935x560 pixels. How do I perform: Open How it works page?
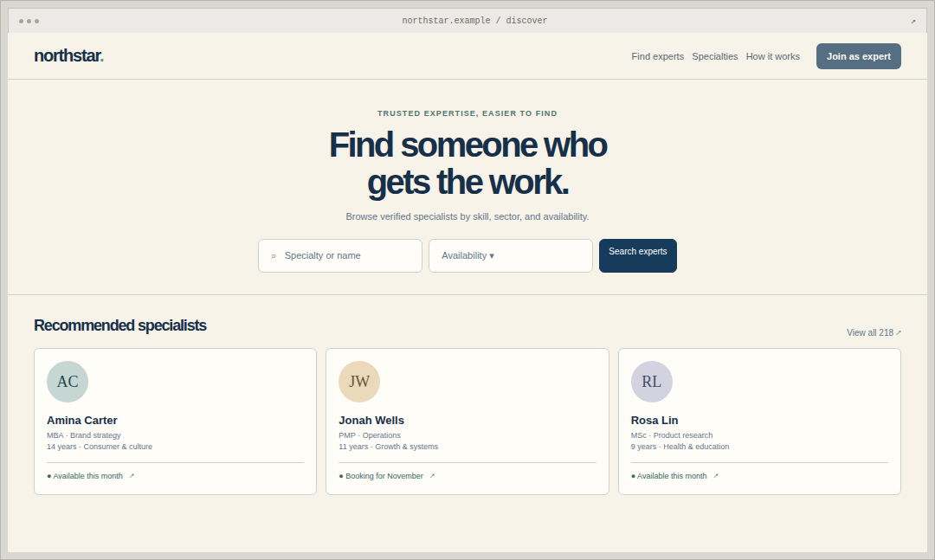(773, 56)
